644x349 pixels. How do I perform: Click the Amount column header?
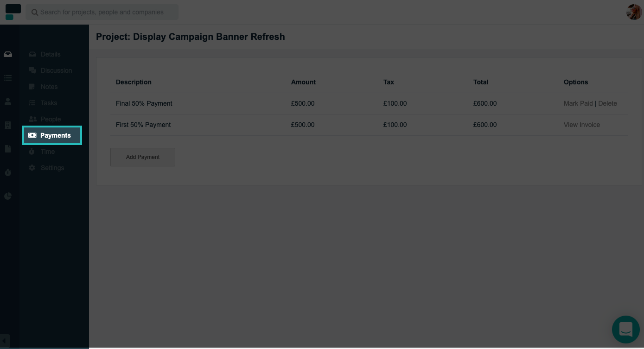click(303, 82)
